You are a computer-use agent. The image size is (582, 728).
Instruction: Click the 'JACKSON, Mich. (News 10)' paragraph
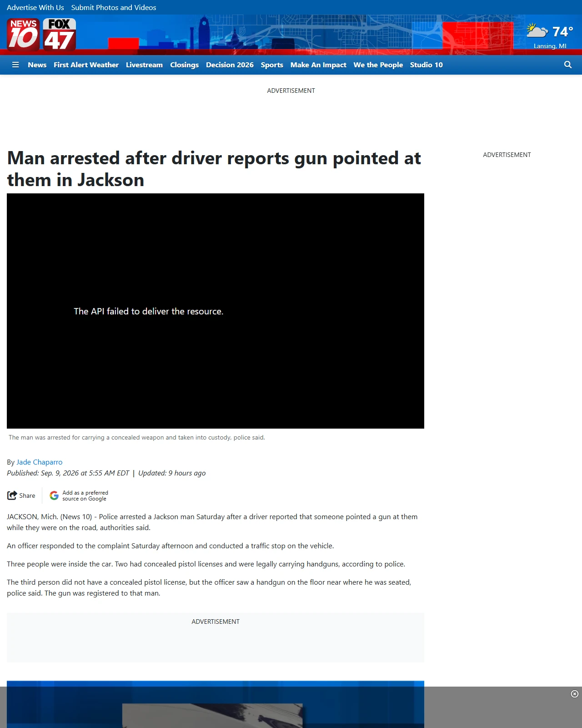click(212, 522)
